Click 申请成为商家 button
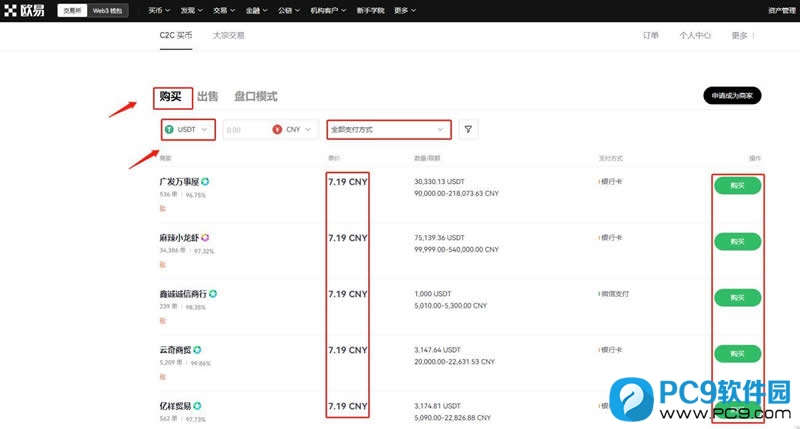This screenshot has height=429, width=800. click(732, 96)
